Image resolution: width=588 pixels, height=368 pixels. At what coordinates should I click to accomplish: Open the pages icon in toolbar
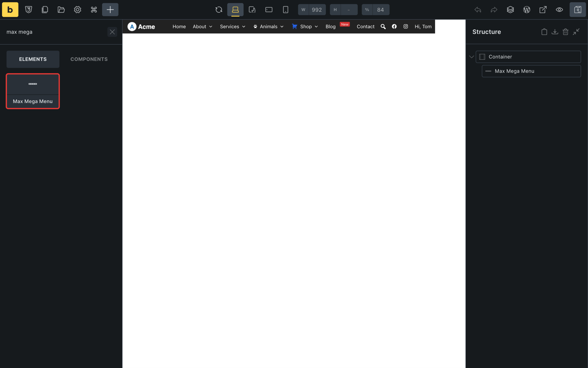(x=45, y=10)
